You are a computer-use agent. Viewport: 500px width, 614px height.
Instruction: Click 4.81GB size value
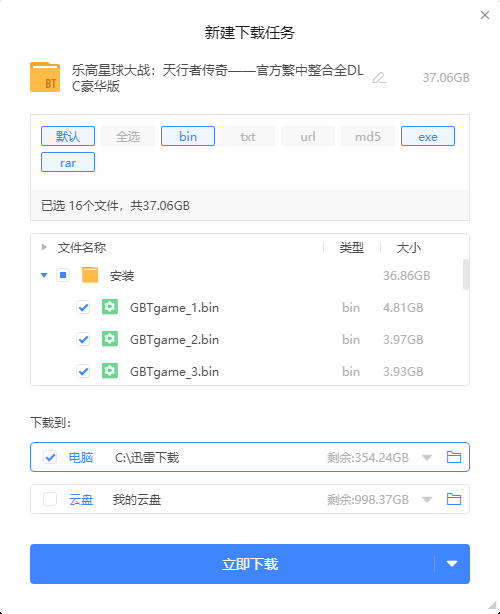pyautogui.click(x=403, y=307)
